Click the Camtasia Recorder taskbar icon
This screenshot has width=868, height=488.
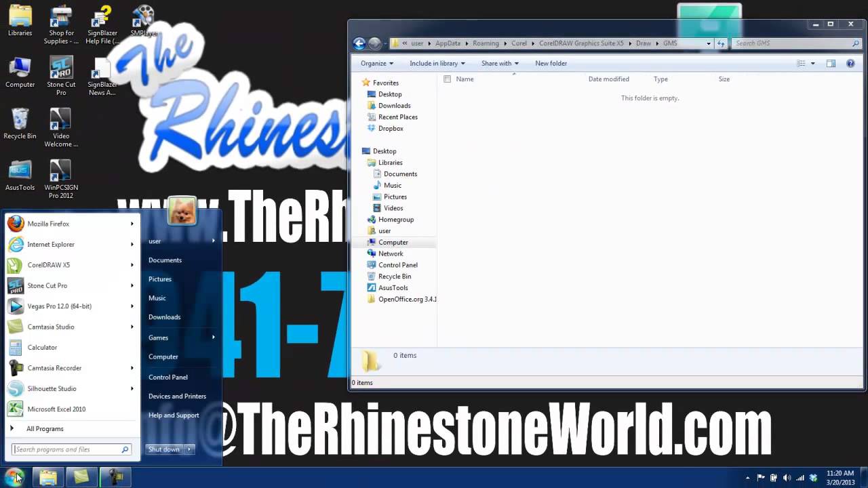[x=115, y=477]
